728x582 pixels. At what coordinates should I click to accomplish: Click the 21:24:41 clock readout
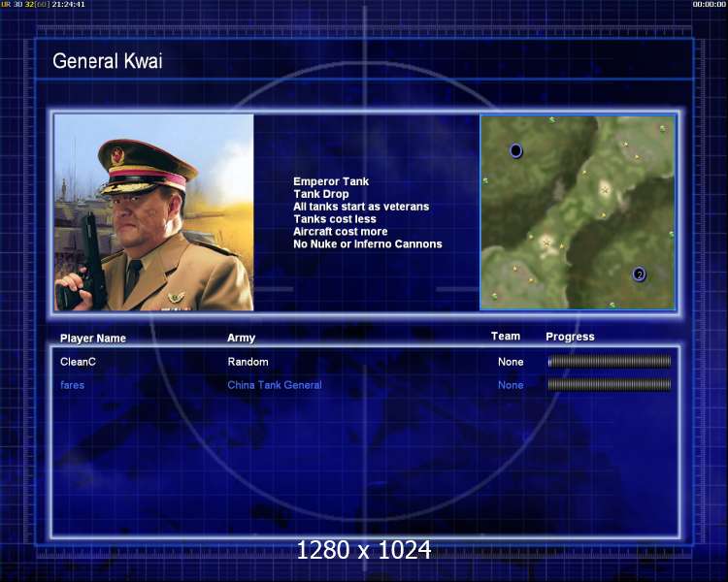point(68,4)
